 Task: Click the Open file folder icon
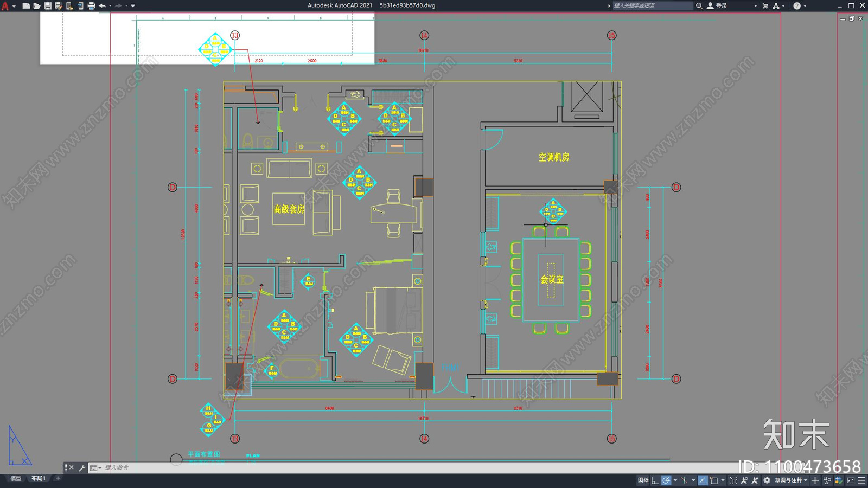point(36,5)
